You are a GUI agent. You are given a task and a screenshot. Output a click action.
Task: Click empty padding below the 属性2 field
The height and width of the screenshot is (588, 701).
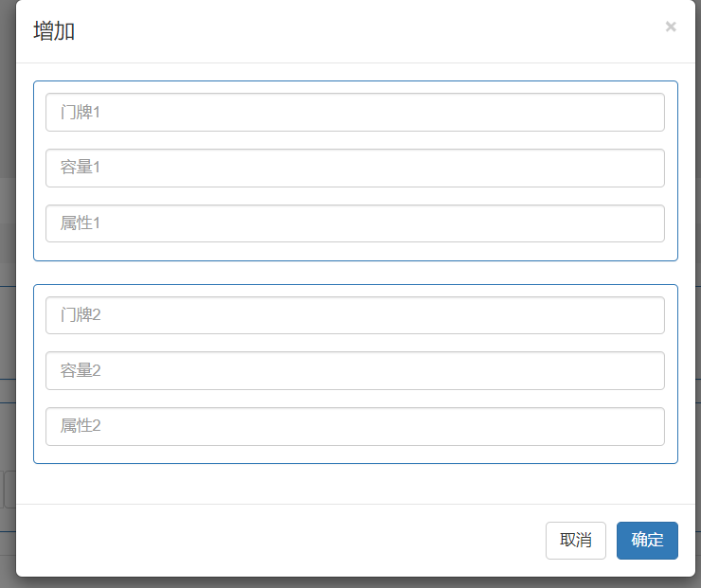click(355, 454)
